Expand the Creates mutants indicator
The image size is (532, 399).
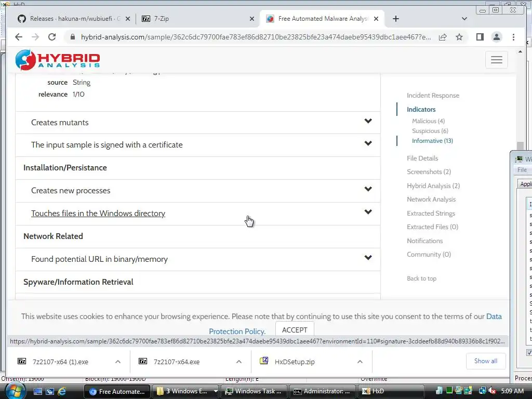pos(198,123)
